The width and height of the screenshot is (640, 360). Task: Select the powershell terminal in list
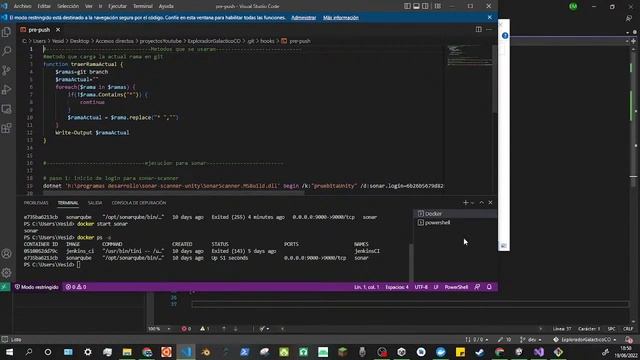click(x=456, y=222)
